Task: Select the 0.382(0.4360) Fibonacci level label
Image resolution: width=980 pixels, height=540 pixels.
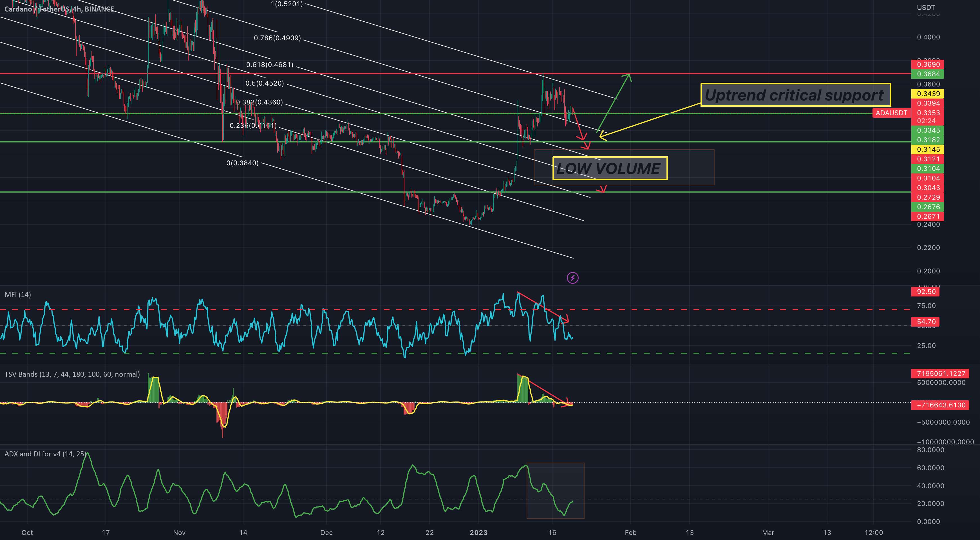Action: coord(259,102)
